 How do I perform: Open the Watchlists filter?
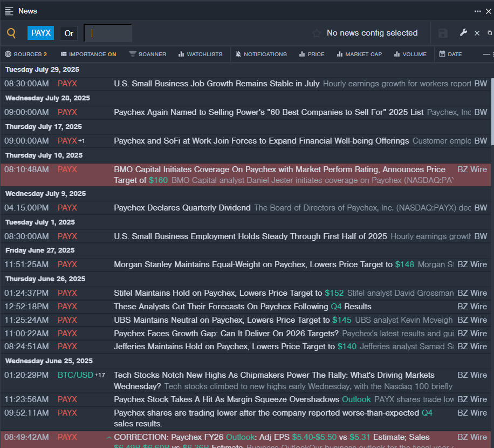pyautogui.click(x=201, y=54)
